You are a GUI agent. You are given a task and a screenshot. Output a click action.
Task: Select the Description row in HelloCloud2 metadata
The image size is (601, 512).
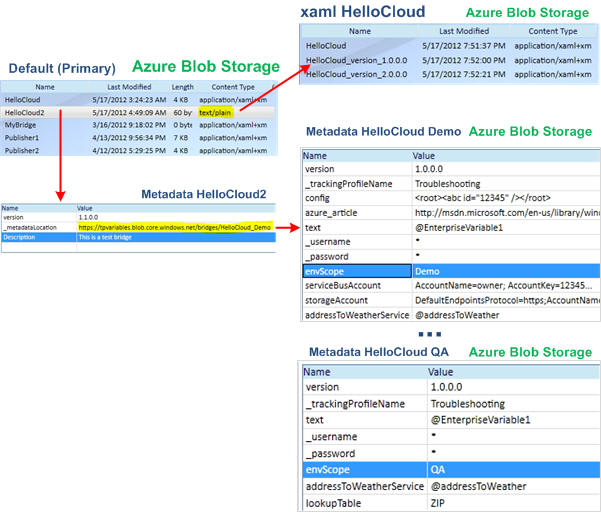click(138, 237)
